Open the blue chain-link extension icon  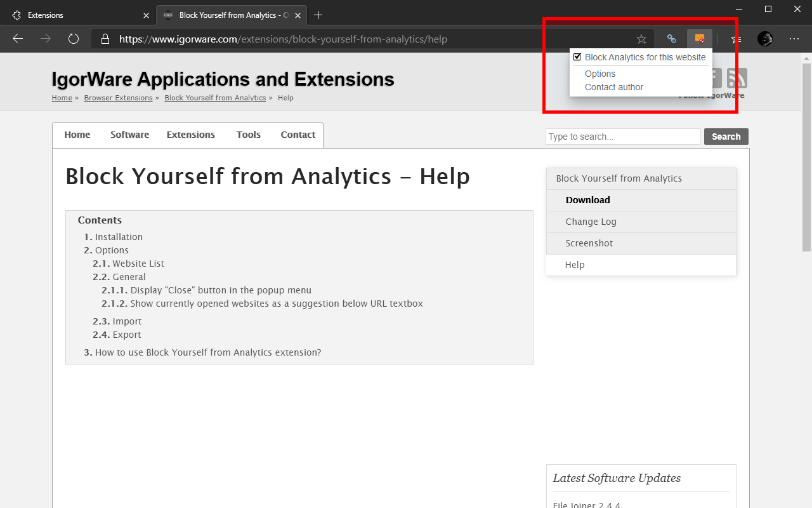671,39
